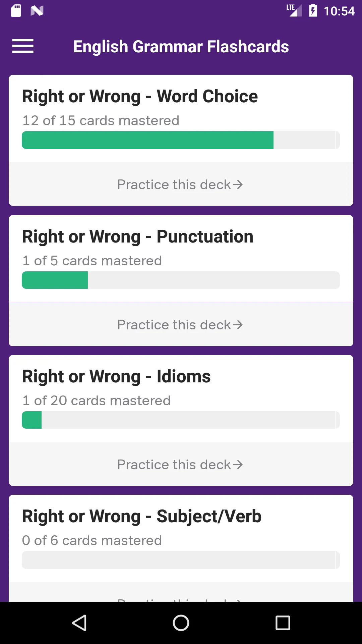Open the Right or Wrong - Subject/Verb title
The width and height of the screenshot is (362, 644).
[142, 517]
